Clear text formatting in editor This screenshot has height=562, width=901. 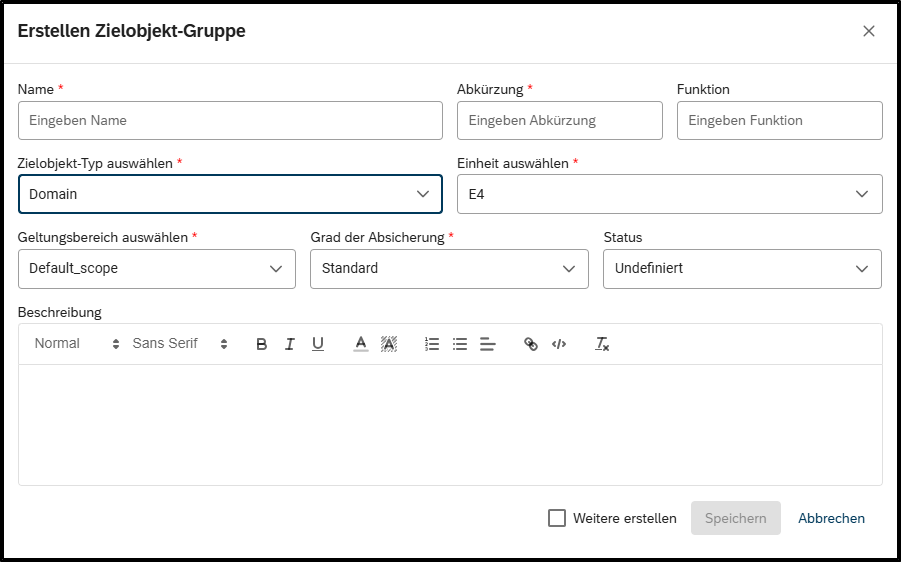click(x=602, y=344)
